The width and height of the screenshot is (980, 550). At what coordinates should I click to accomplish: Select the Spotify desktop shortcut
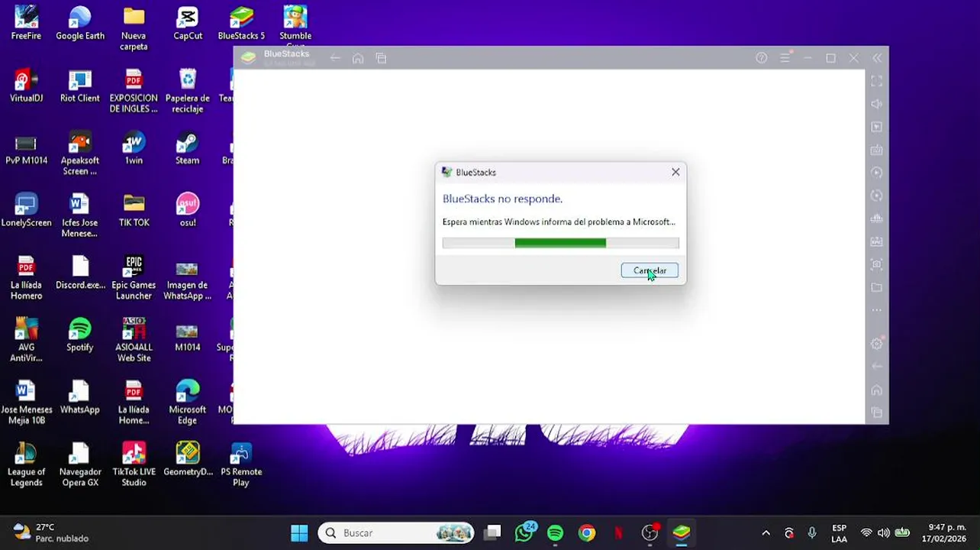[x=79, y=335]
